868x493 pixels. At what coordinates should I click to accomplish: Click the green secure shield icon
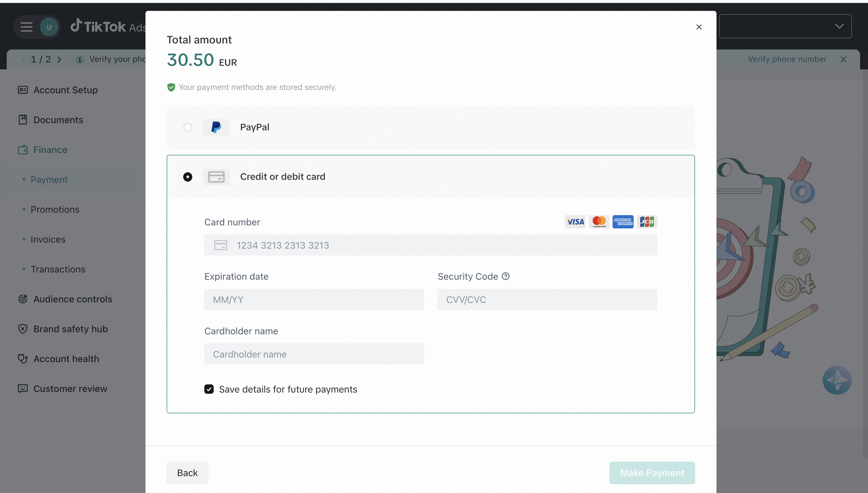(x=171, y=87)
